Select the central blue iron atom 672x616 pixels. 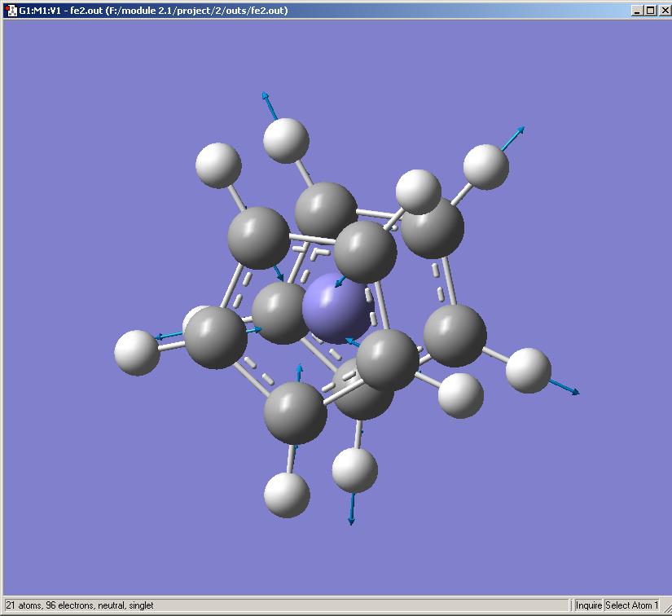click(336, 309)
